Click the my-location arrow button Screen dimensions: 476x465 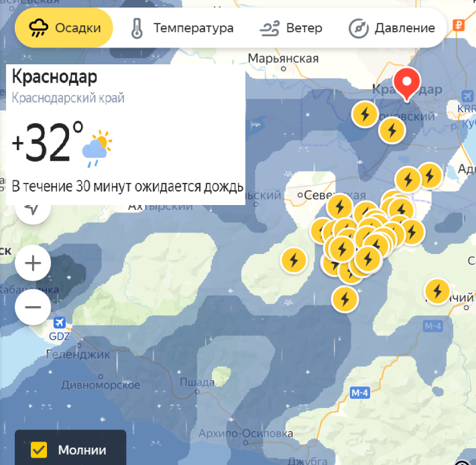[33, 209]
